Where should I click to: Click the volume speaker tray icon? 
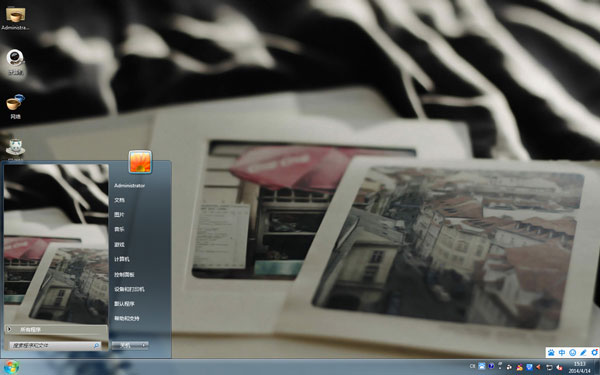click(x=538, y=367)
